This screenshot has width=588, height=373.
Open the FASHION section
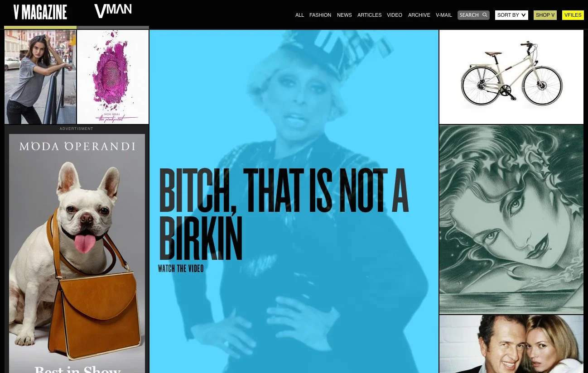(x=320, y=15)
